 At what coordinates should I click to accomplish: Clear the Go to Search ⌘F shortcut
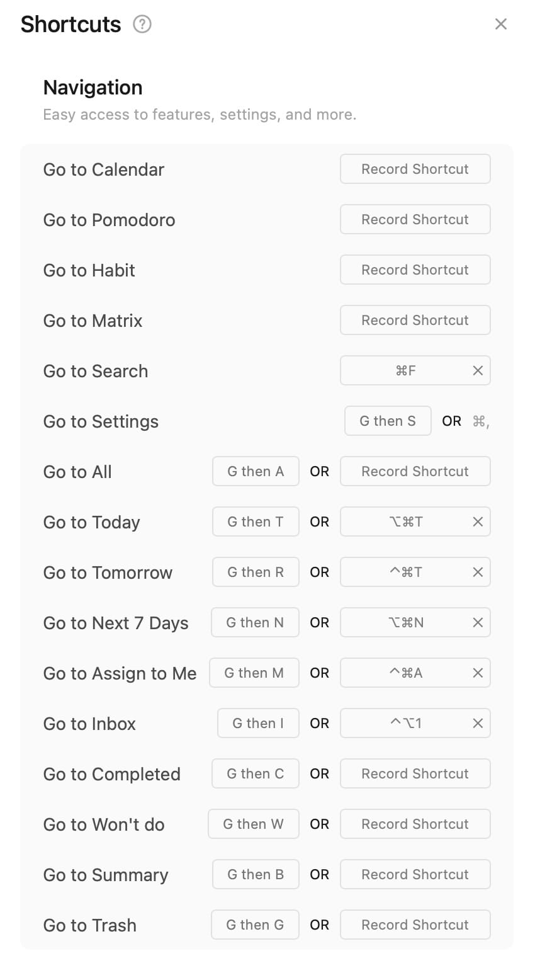click(478, 371)
